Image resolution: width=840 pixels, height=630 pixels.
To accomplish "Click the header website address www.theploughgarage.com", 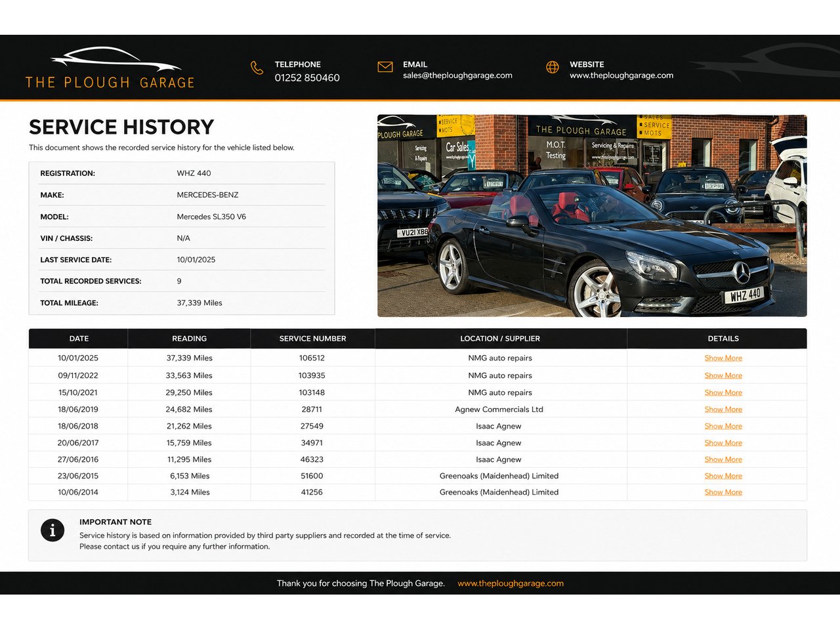I will [621, 75].
